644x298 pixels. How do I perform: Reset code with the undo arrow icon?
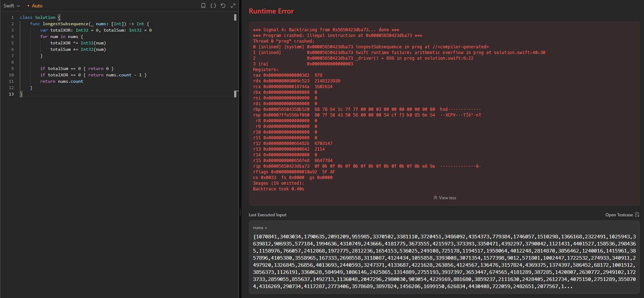pos(223,6)
